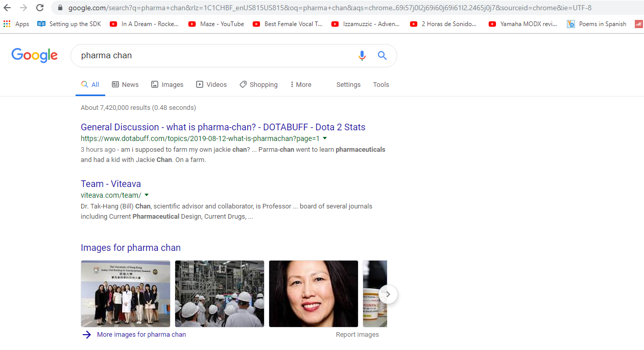Open '2 Horas de Sonido...' bookmark
The height and width of the screenshot is (350, 644).
(x=443, y=24)
